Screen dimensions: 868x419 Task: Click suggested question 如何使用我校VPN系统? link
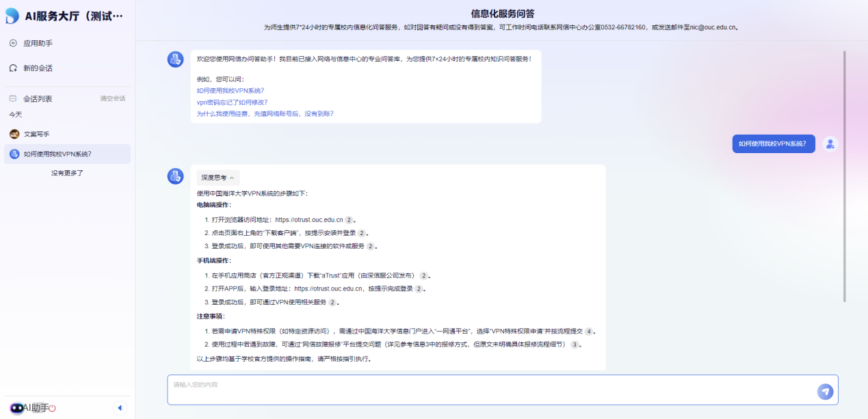pyautogui.click(x=230, y=90)
